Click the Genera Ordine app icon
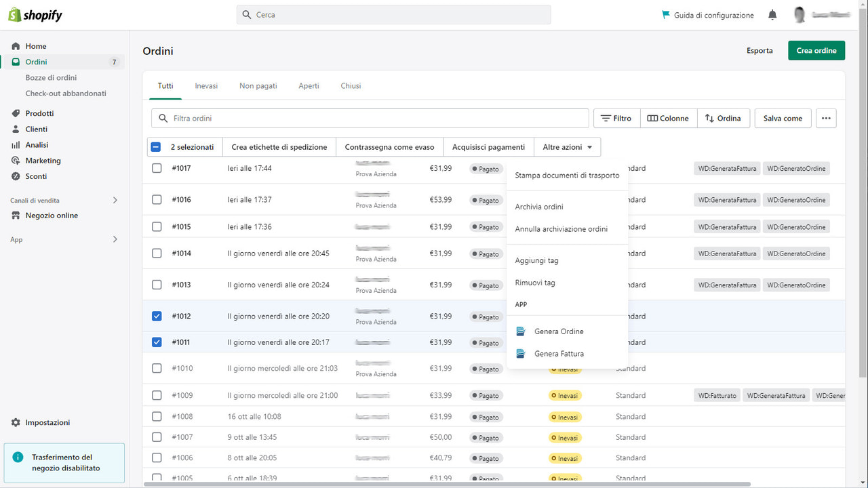Viewport: 868px width, 488px height. tap(521, 331)
